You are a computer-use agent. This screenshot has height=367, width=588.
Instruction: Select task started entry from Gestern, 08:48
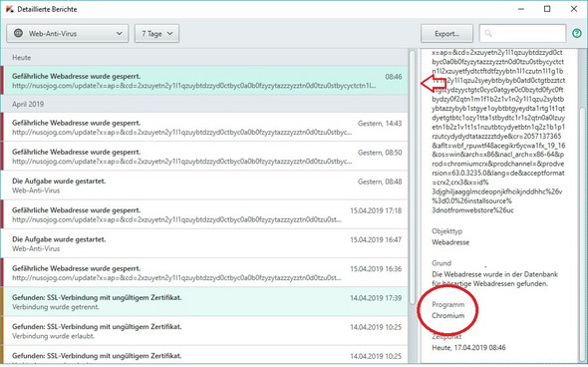204,185
